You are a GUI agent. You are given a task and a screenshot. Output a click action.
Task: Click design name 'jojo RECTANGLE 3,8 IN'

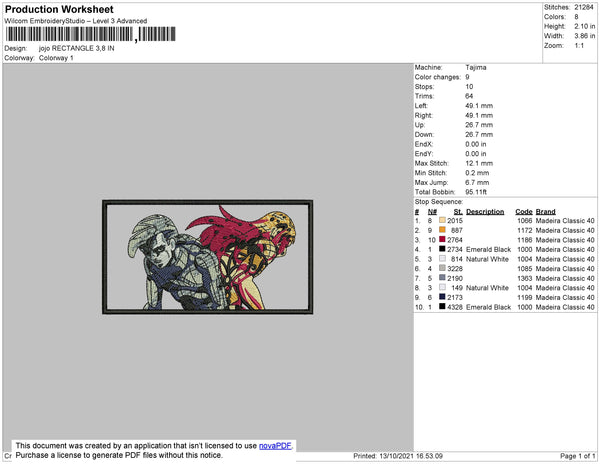pyautogui.click(x=77, y=48)
